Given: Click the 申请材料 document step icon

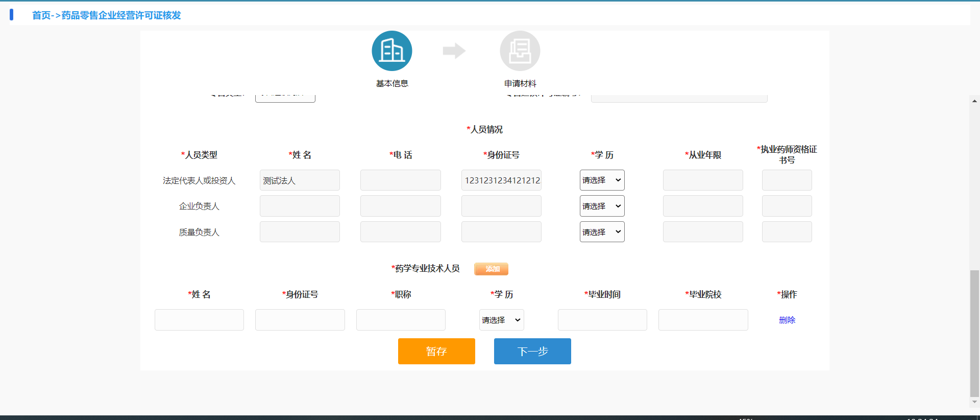Looking at the screenshot, I should point(520,51).
